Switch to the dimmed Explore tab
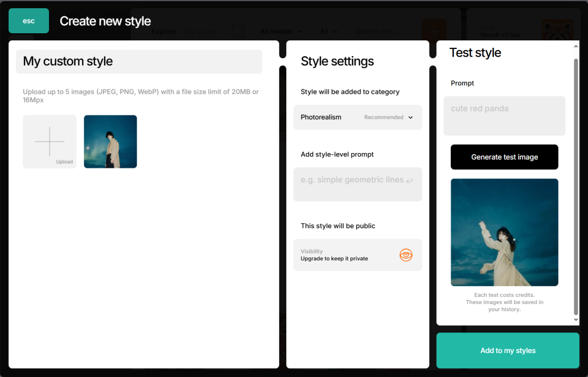 coord(164,32)
